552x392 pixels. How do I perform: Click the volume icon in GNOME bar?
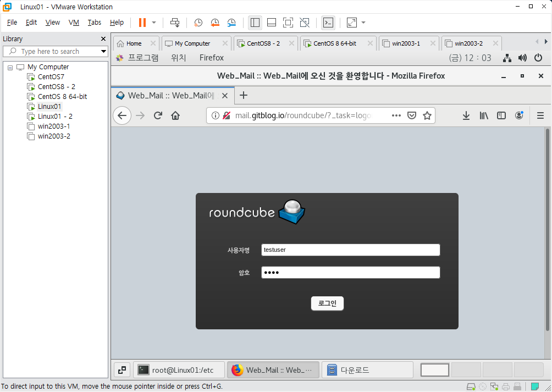(522, 58)
